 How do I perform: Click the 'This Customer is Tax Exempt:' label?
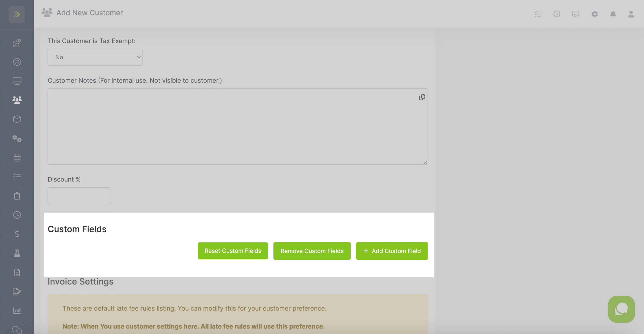tap(92, 41)
